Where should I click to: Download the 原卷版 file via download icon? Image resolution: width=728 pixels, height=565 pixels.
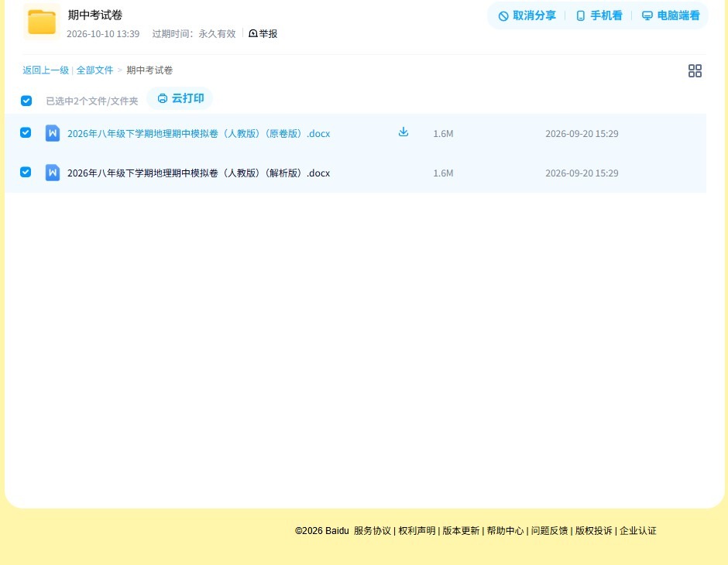coord(403,132)
